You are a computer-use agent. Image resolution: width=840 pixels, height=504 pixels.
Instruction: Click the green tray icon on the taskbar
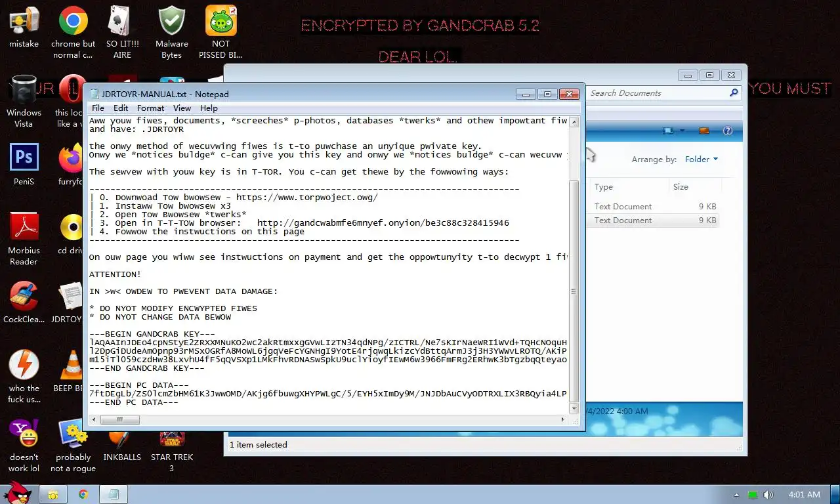pos(753,495)
